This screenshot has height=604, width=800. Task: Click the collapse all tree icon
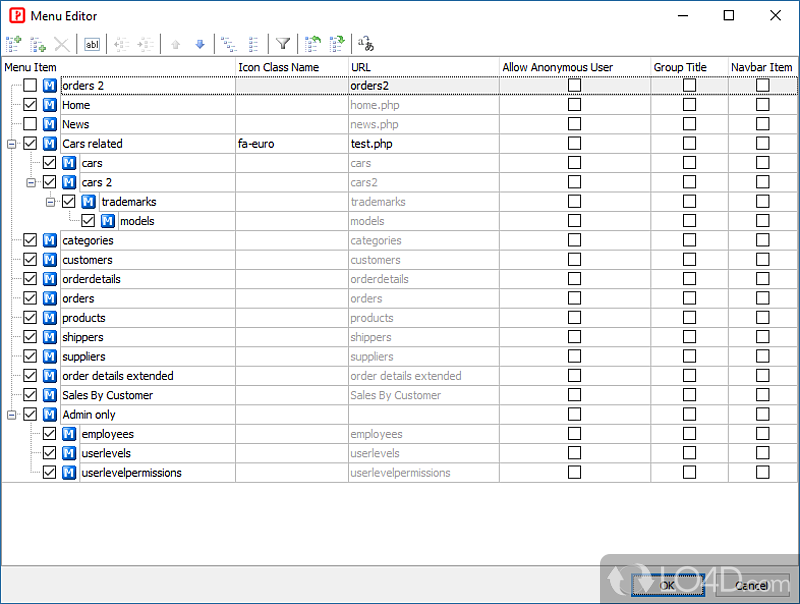(254, 44)
